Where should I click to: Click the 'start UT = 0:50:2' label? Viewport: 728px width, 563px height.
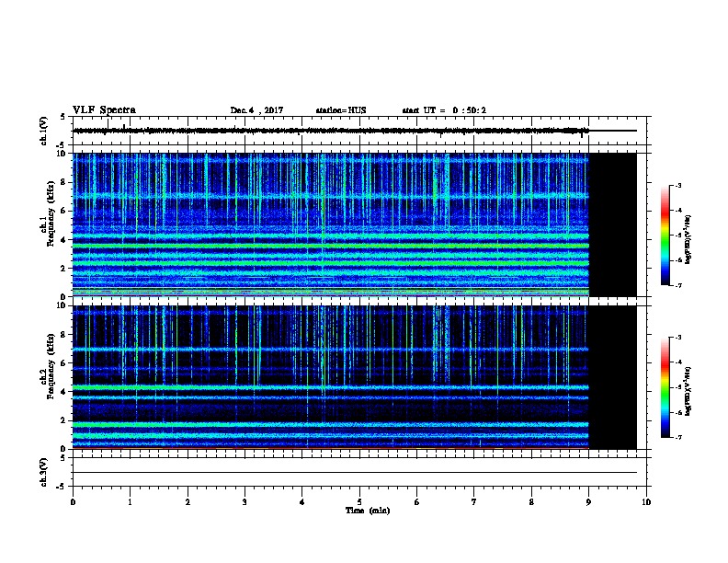click(444, 110)
